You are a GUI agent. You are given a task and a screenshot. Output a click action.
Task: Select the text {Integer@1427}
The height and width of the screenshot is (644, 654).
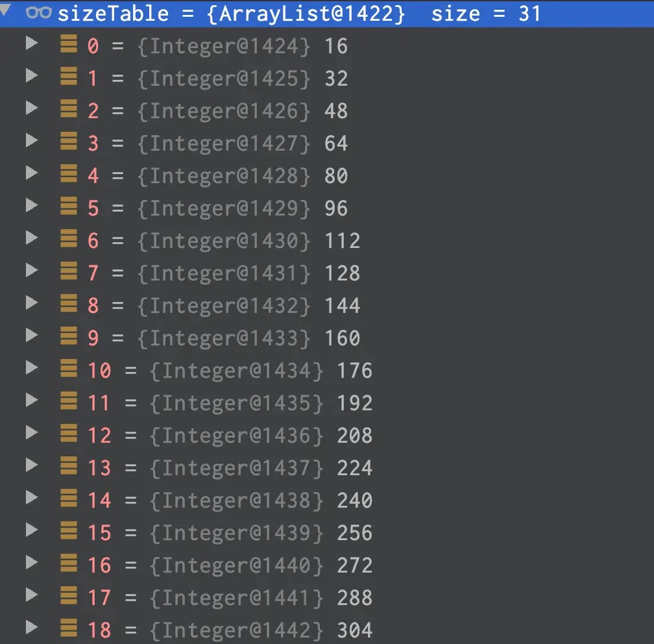[224, 143]
